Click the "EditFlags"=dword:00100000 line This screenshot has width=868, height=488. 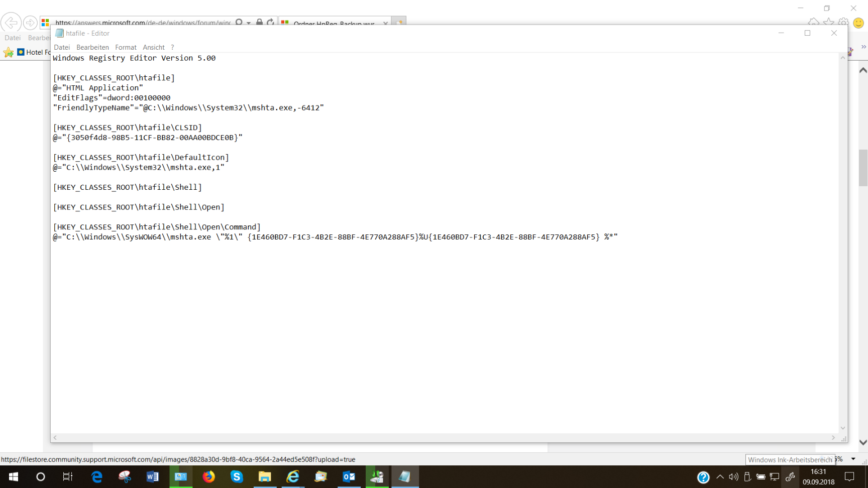pyautogui.click(x=112, y=98)
